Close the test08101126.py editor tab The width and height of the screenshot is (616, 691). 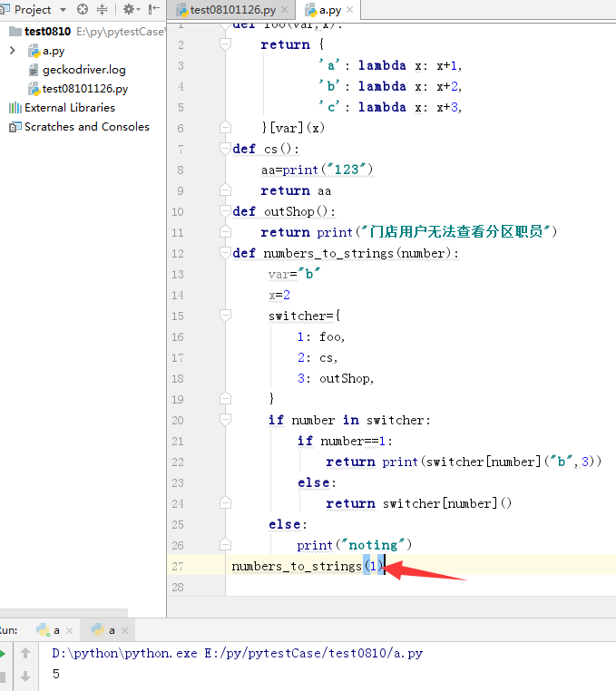pyautogui.click(x=284, y=10)
